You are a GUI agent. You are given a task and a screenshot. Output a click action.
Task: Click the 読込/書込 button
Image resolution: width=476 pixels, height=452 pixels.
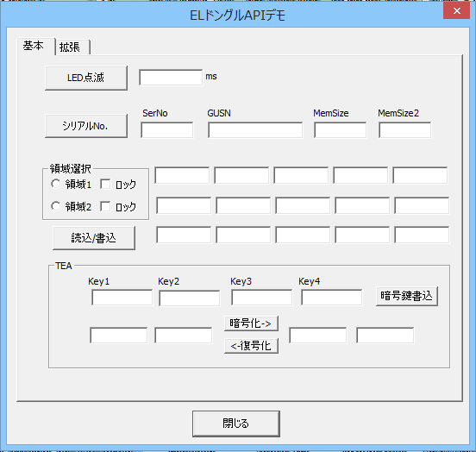tap(94, 238)
